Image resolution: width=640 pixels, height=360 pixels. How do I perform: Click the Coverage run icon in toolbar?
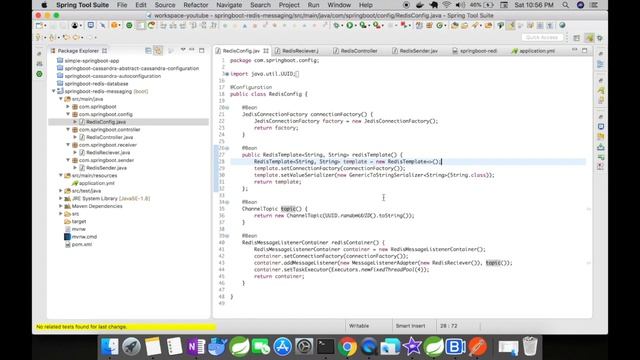click(x=362, y=25)
